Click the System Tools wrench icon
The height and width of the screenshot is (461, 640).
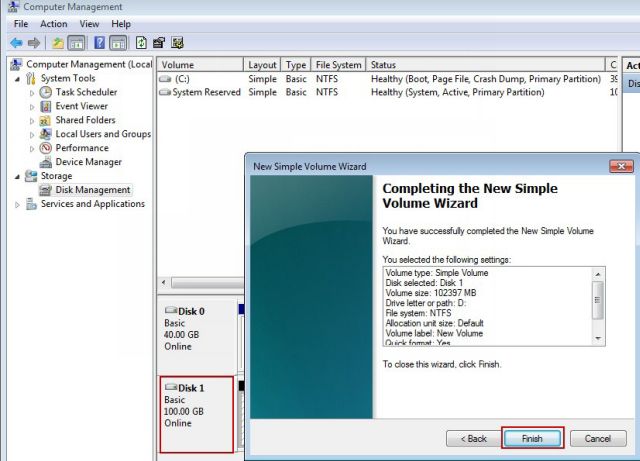(31, 78)
